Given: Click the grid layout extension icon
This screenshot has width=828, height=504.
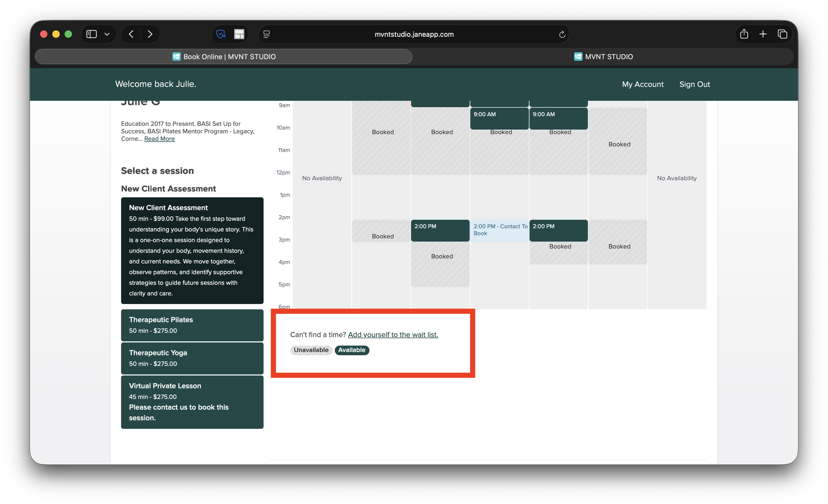Looking at the screenshot, I should tap(239, 34).
